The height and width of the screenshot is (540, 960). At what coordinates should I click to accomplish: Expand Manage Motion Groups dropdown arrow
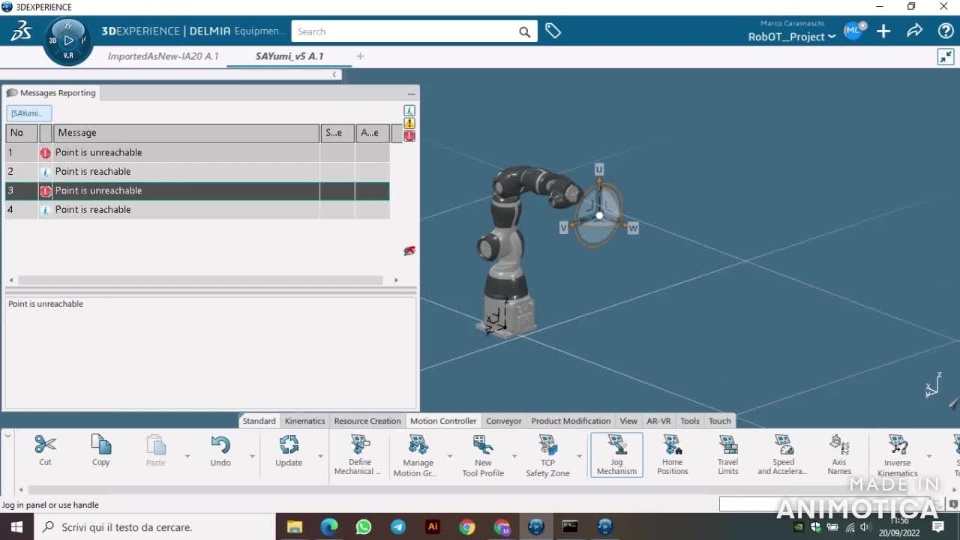click(449, 456)
